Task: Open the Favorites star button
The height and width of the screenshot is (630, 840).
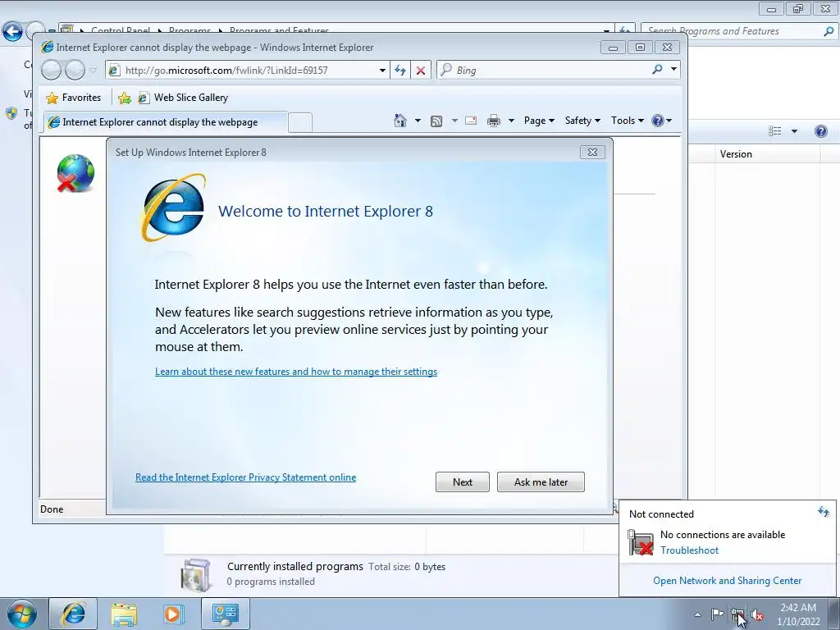Action: point(74,98)
